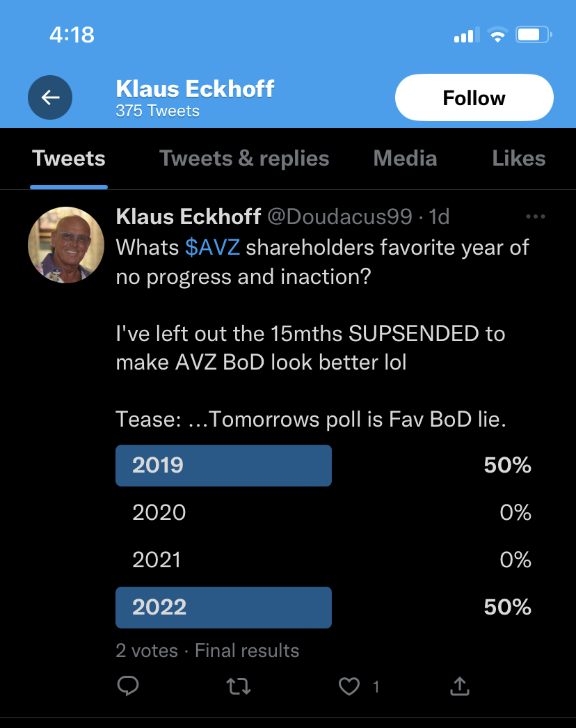Switch to the Tweets tab
Viewport: 576px width, 728px height.
(x=69, y=159)
